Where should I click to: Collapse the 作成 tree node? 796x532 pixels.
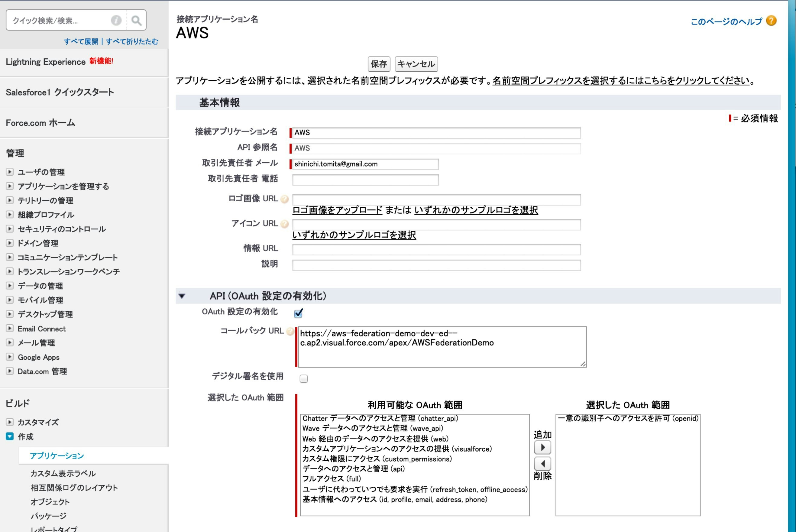coord(9,437)
